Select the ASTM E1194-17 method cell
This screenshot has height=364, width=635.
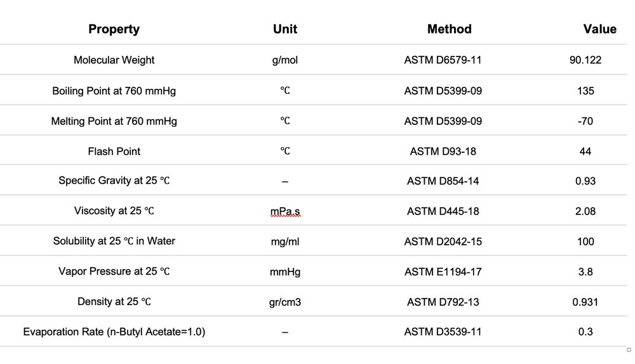point(443,271)
